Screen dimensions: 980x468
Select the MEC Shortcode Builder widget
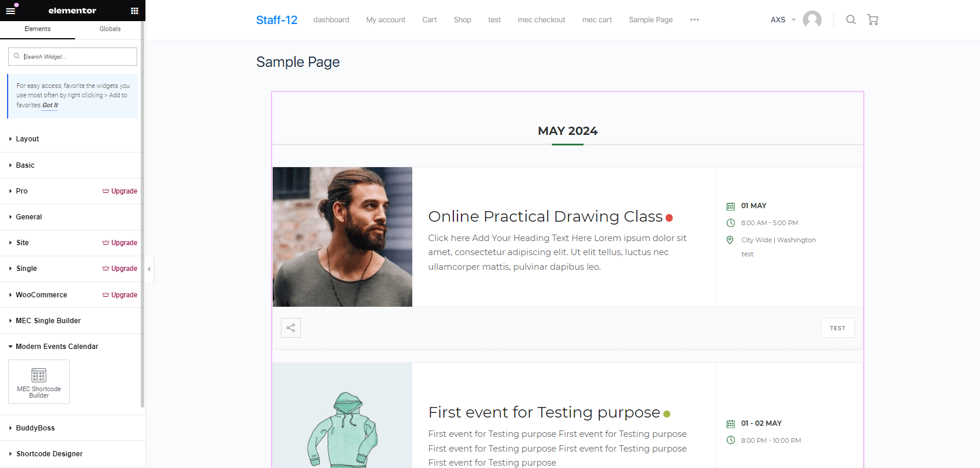pyautogui.click(x=39, y=382)
